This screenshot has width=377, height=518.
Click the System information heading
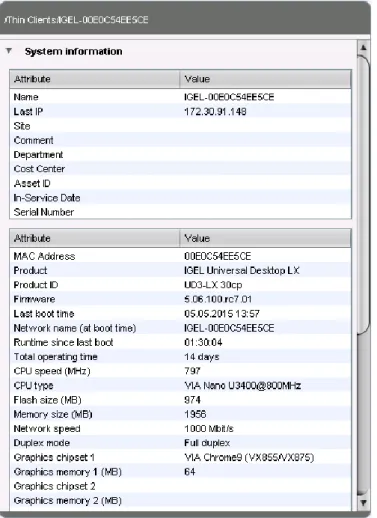(x=73, y=51)
